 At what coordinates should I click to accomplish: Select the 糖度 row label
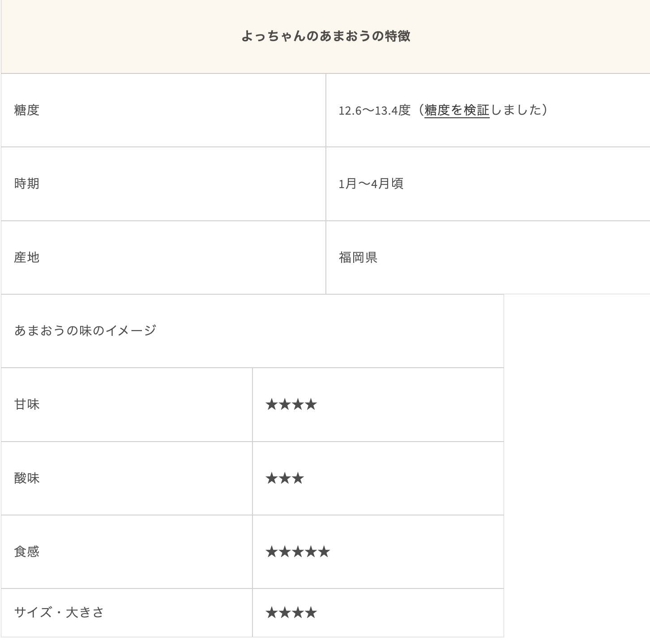pyautogui.click(x=27, y=110)
